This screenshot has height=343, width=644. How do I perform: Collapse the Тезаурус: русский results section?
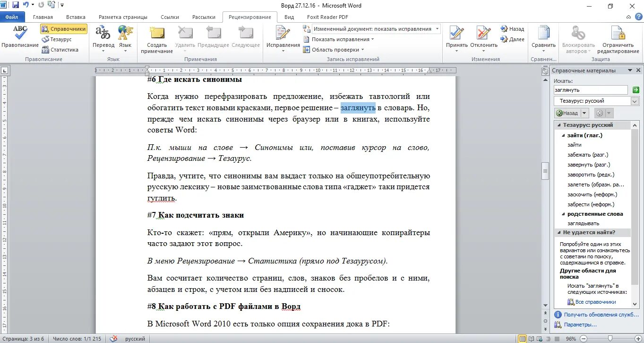tap(558, 125)
